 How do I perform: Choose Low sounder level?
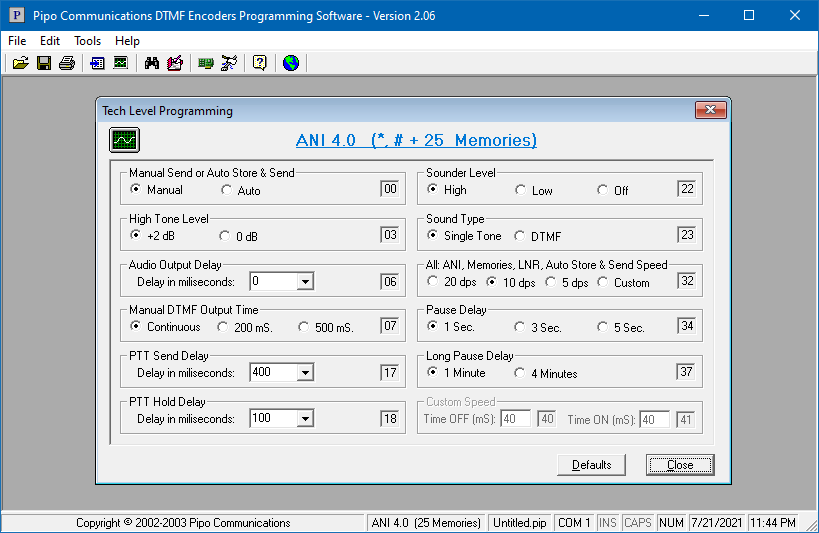[x=521, y=190]
